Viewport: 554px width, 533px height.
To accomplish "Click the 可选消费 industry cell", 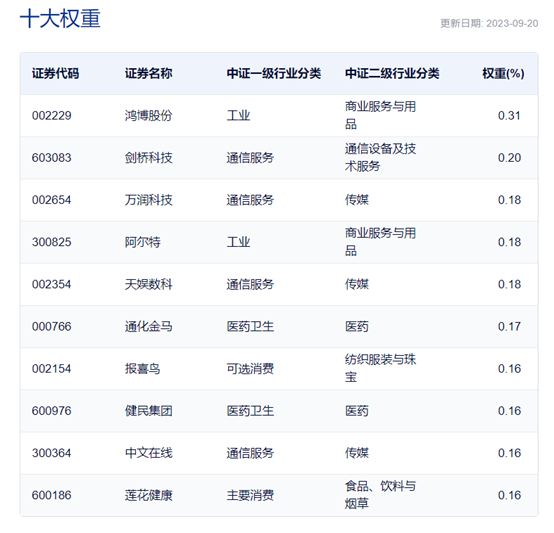I will (250, 369).
